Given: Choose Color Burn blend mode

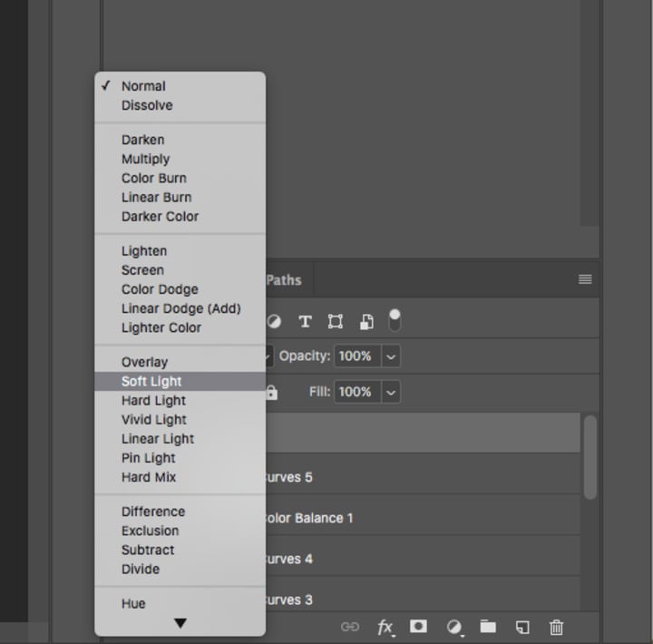Looking at the screenshot, I should [180, 179].
